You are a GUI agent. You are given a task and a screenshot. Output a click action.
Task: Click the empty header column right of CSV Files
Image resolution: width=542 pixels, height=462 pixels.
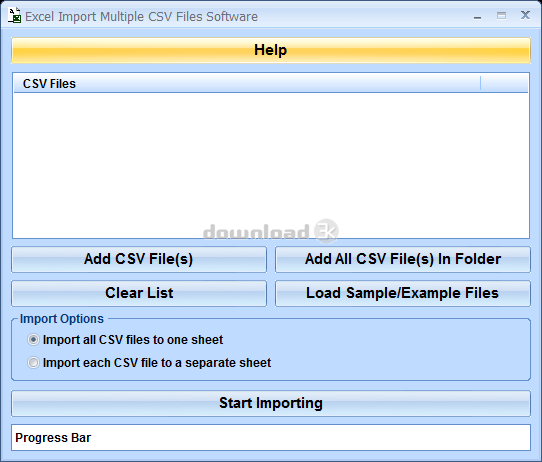coord(504,84)
